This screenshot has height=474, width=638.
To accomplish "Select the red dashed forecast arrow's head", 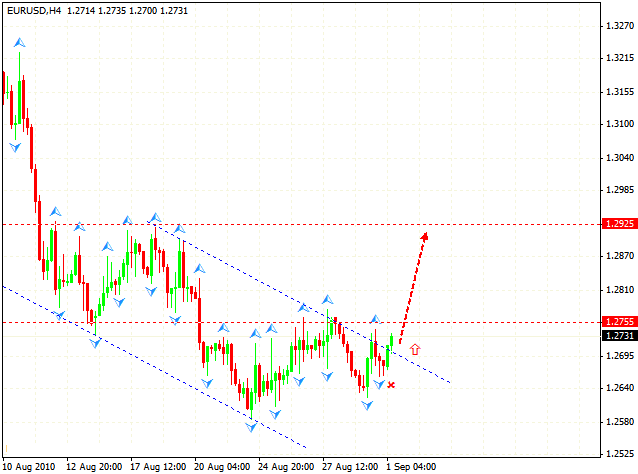I will click(424, 236).
